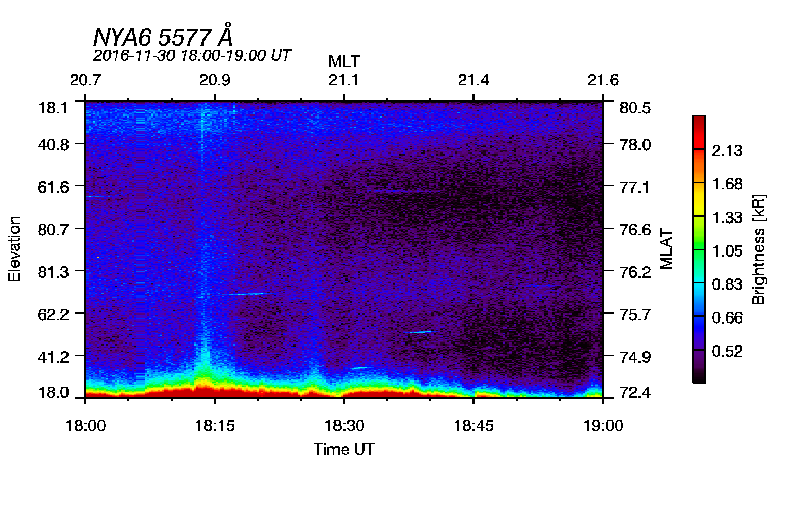812x508 pixels.
Task: Click the 'Time UT' axis label
Action: click(x=344, y=449)
